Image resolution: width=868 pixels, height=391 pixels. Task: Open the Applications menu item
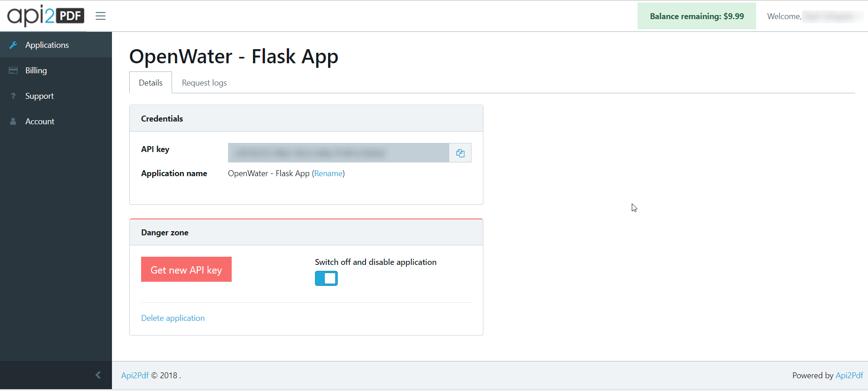(56, 45)
